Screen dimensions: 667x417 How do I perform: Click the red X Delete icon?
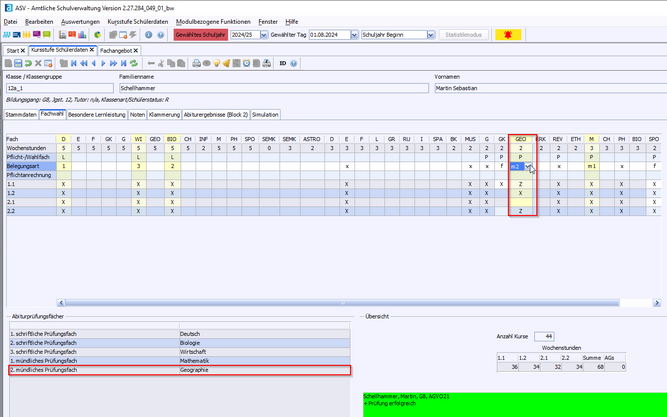pyautogui.click(x=38, y=63)
